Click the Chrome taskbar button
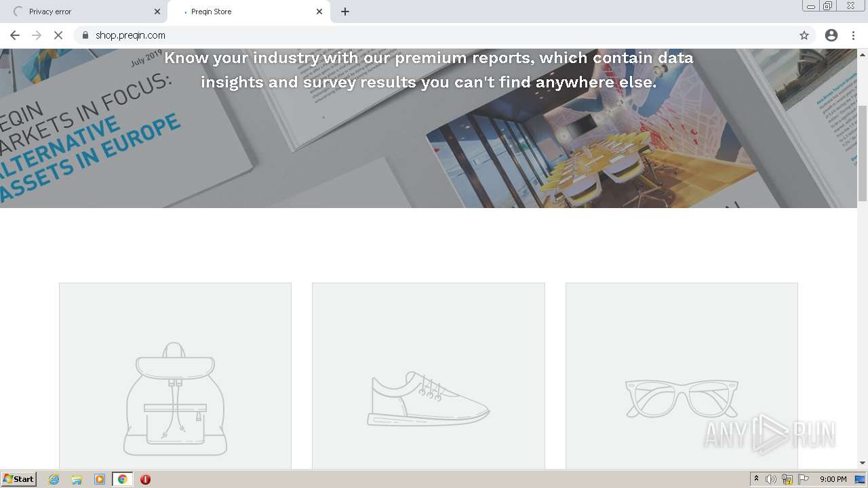Image resolution: width=868 pixels, height=488 pixels. [122, 479]
